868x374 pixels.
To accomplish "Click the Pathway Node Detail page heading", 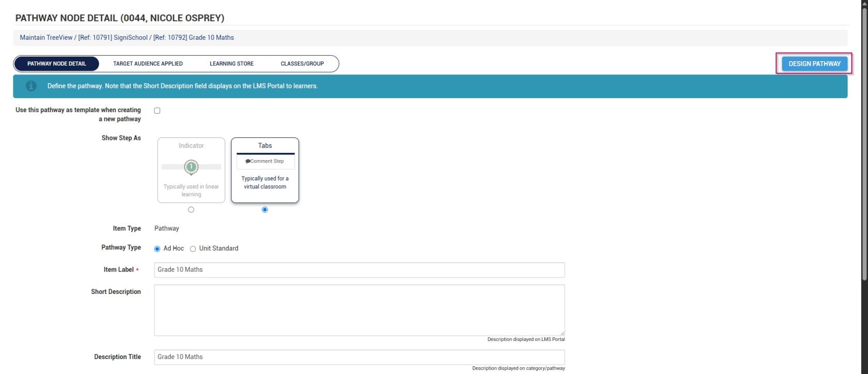I will pos(120,18).
